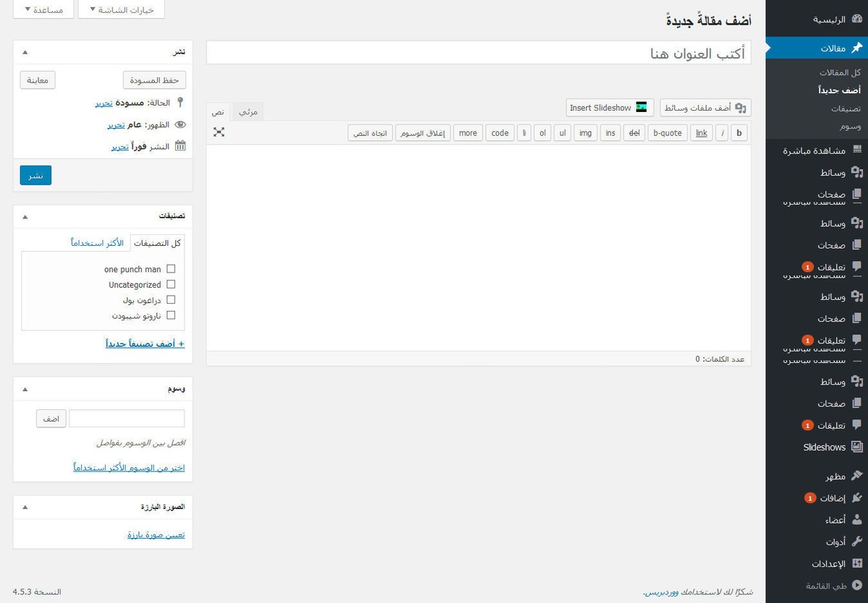Open كل المقالات in the sidebar submenu
Screen dimensions: 868x603
pyautogui.click(x=840, y=72)
